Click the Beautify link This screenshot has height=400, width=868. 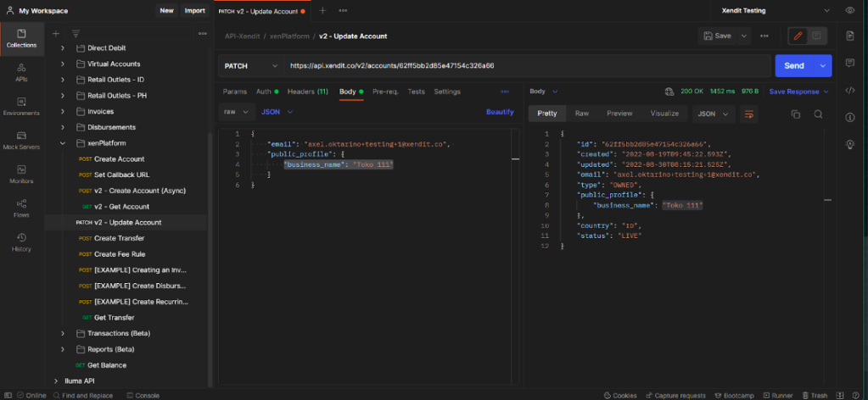[x=500, y=112]
